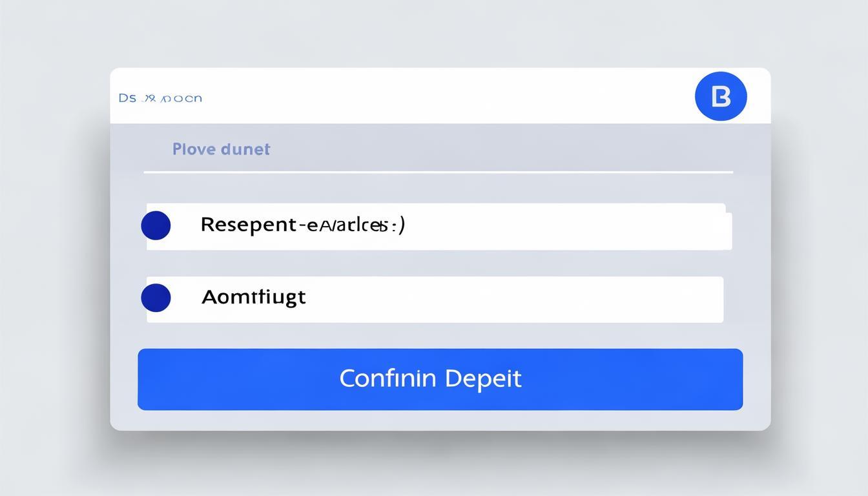Select the blue circle beside the Aomtfiugt field
868x496 pixels.
tap(156, 298)
